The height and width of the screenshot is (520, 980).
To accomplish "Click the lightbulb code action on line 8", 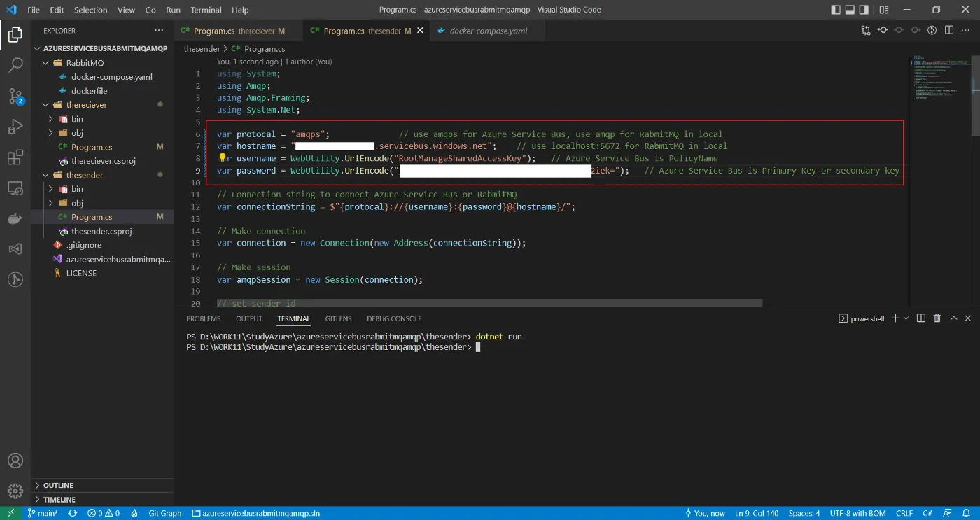I will [x=223, y=158].
